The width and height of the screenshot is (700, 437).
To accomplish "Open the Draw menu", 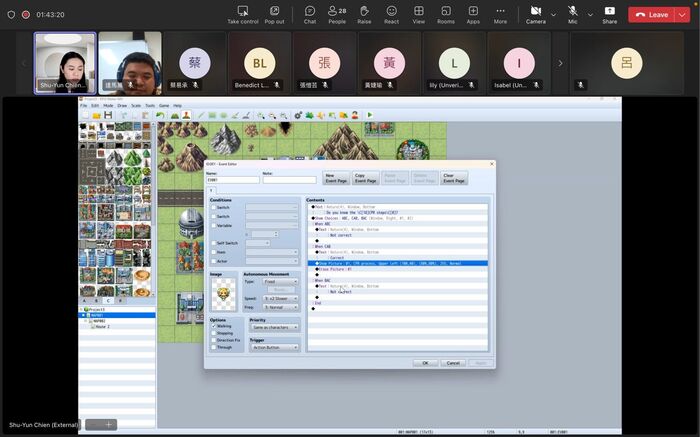I will tap(122, 106).
